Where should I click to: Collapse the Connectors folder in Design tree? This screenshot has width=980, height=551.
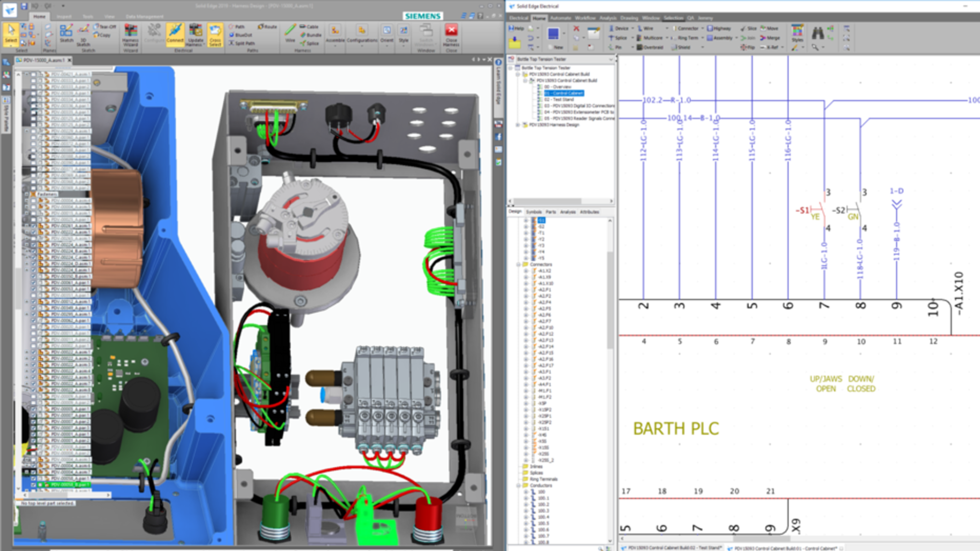coord(518,264)
